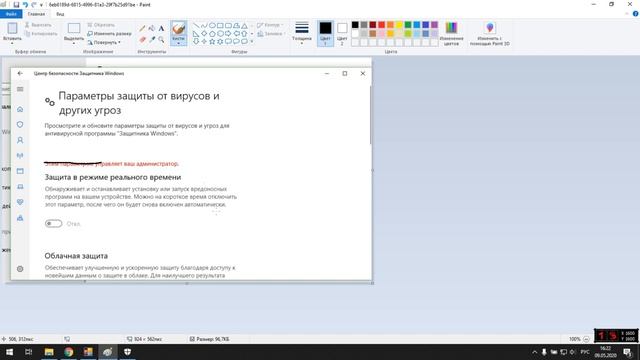The height and width of the screenshot is (360, 640).
Task: Click the Paste clipboard icon
Action: tap(12, 28)
